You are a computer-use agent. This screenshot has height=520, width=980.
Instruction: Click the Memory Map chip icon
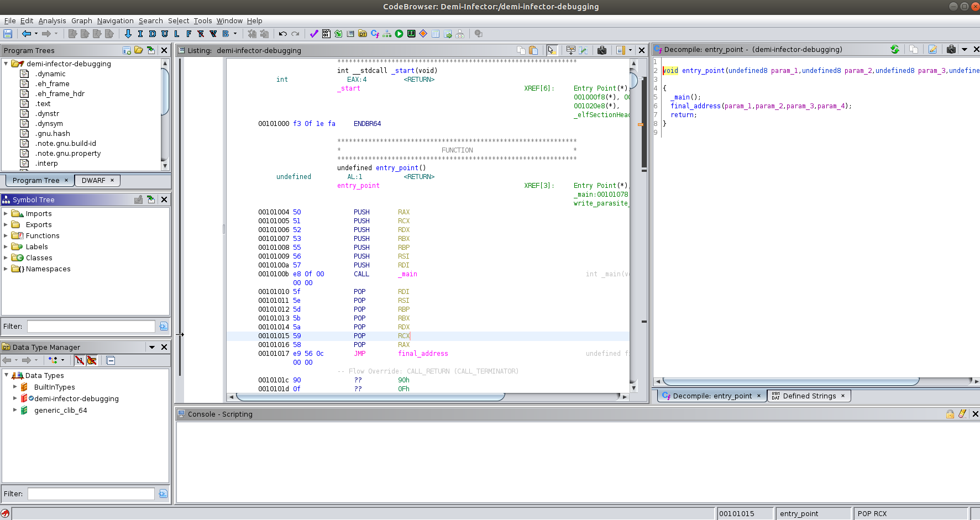[411, 34]
